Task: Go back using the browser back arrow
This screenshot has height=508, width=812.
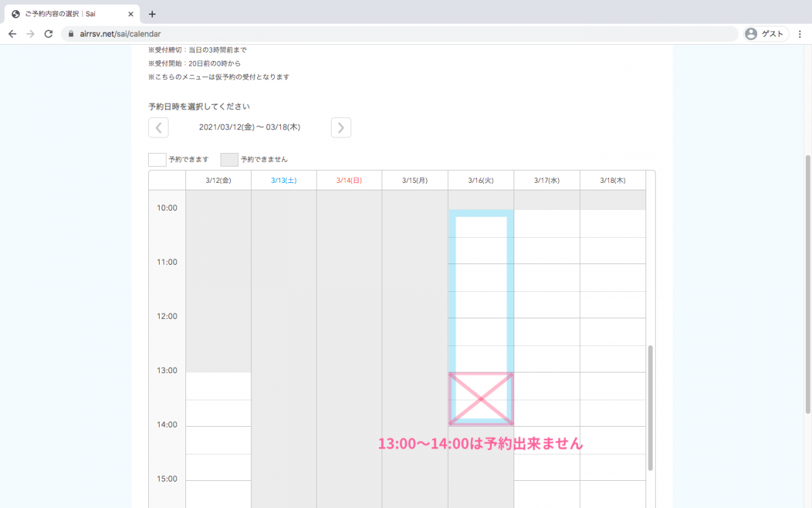Action: pos(12,34)
